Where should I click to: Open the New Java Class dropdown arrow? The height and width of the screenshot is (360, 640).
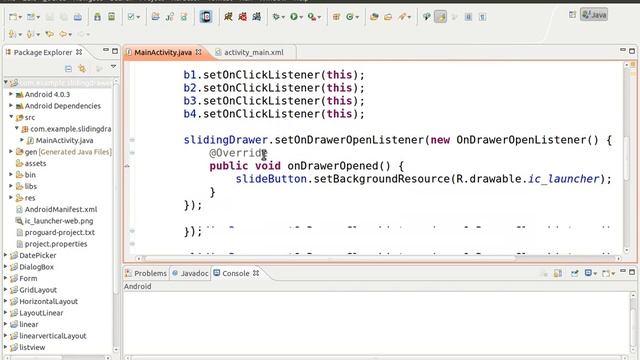pos(357,17)
